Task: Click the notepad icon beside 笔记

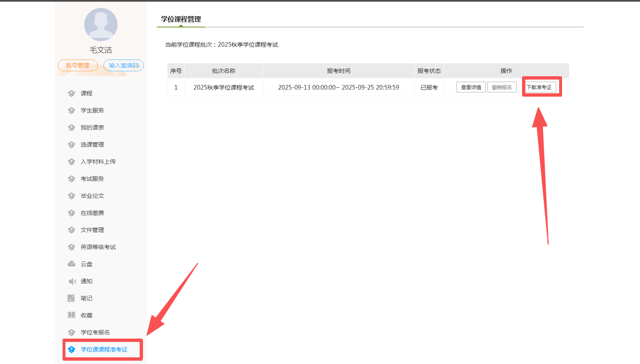Action: point(71,298)
